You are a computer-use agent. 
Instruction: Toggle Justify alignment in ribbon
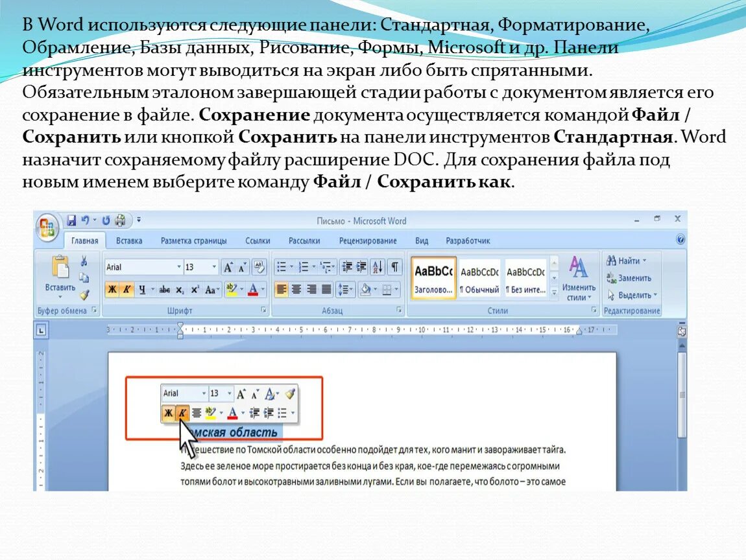(x=326, y=290)
